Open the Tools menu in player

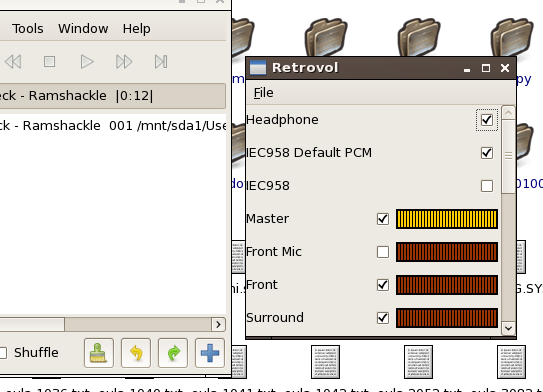[28, 28]
